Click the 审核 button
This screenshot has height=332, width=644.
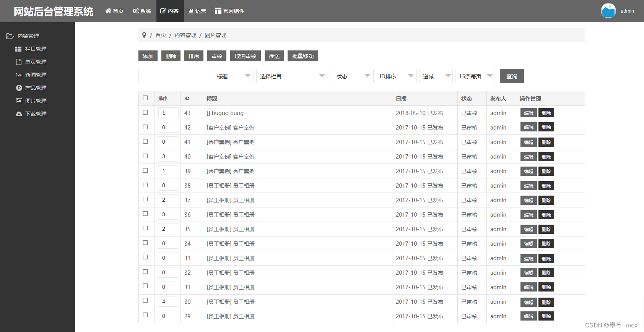(x=217, y=56)
